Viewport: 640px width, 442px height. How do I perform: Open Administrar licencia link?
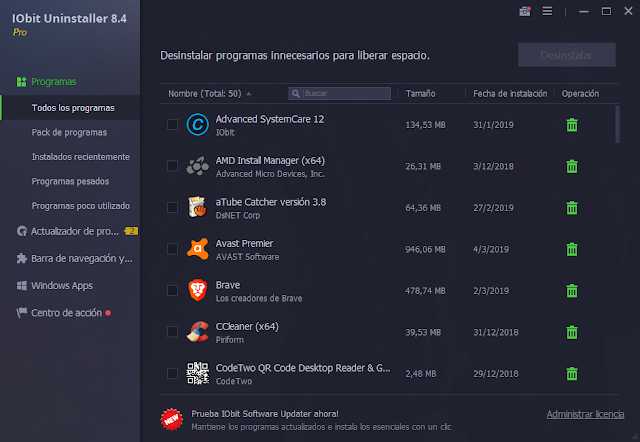click(x=585, y=414)
